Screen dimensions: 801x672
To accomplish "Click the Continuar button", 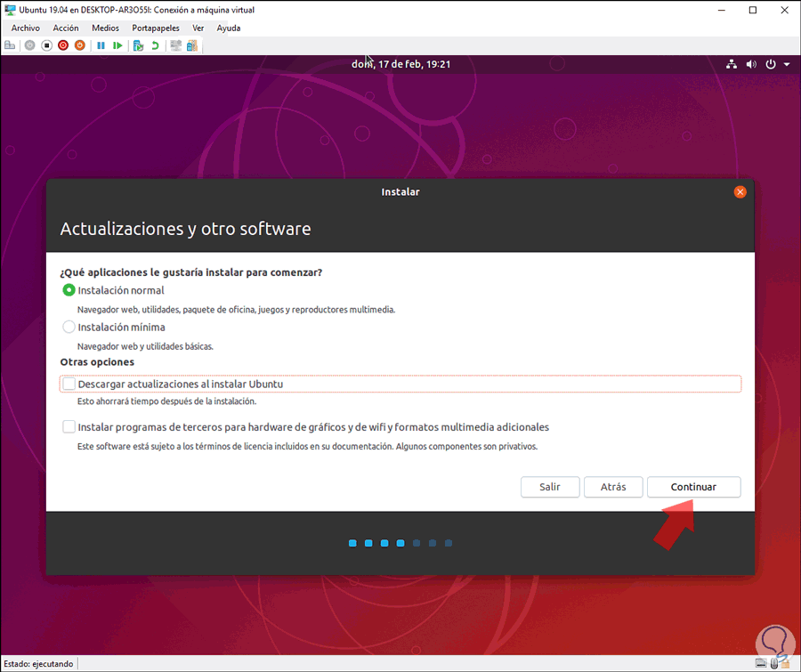I will tap(693, 487).
